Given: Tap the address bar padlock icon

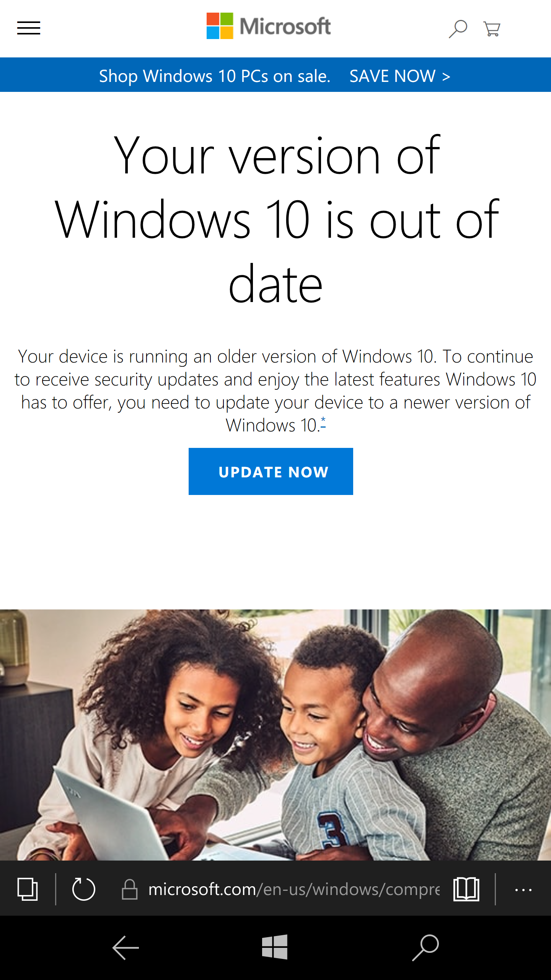Looking at the screenshot, I should tap(129, 889).
